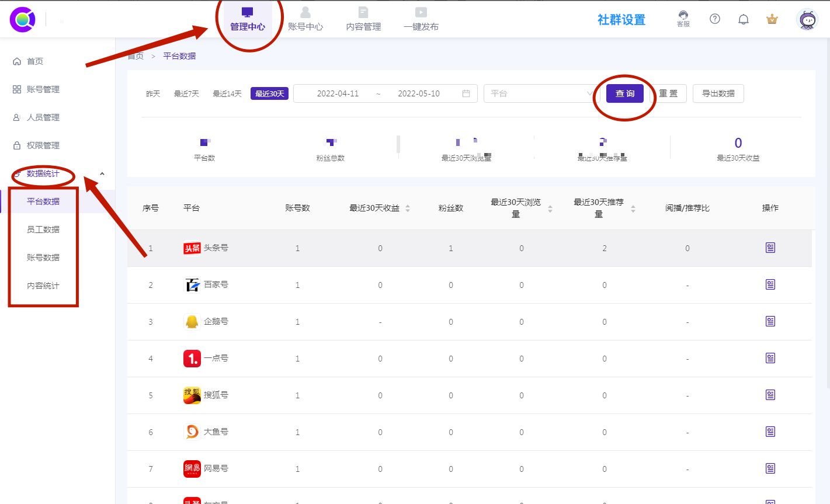This screenshot has height=504, width=830.
Task: Click the golden VIP crown icon
Action: 772,19
